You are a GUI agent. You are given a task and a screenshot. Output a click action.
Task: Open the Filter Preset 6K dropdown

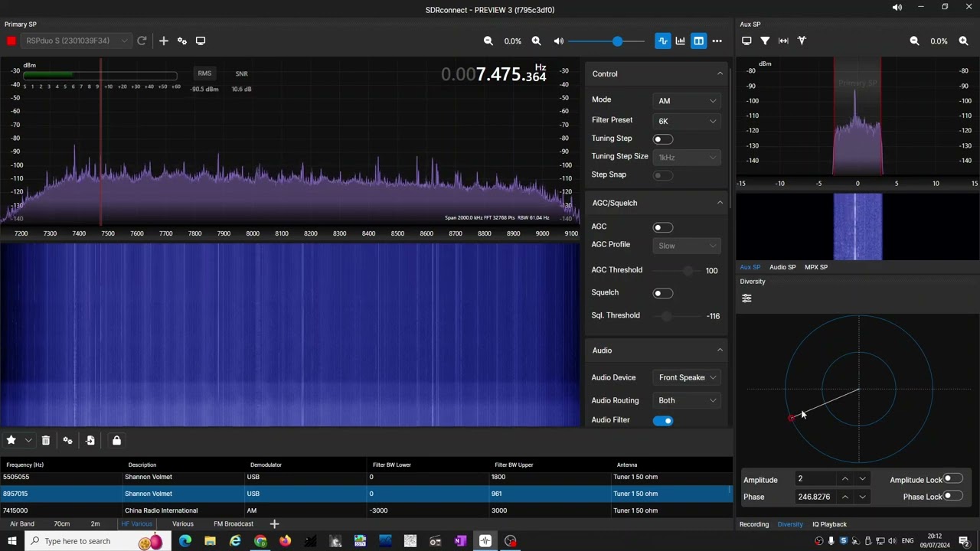[687, 121]
